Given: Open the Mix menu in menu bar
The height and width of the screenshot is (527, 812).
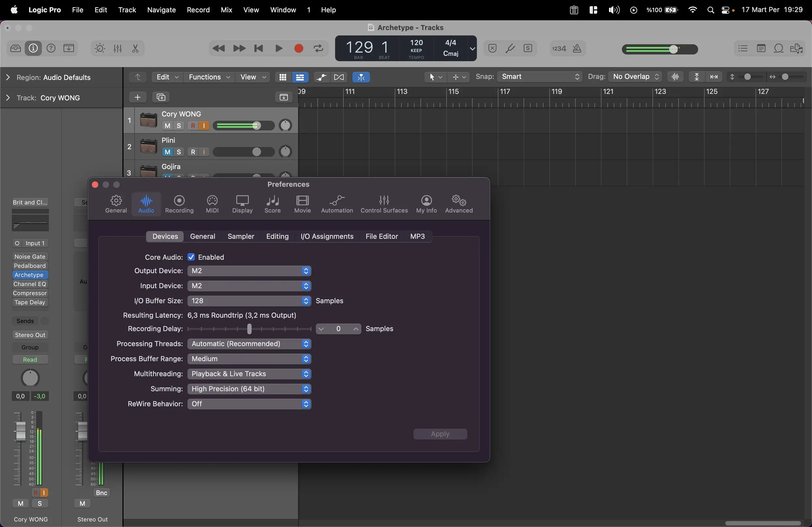Looking at the screenshot, I should (226, 10).
